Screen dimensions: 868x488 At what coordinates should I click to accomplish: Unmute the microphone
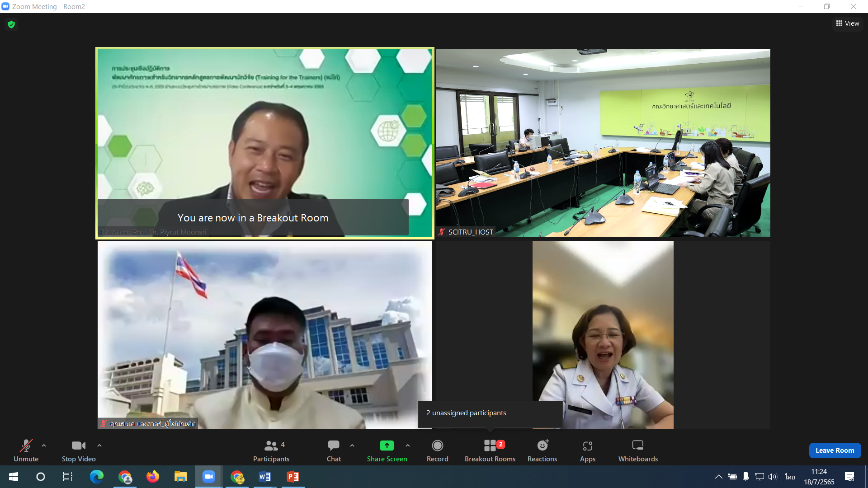pyautogui.click(x=26, y=450)
